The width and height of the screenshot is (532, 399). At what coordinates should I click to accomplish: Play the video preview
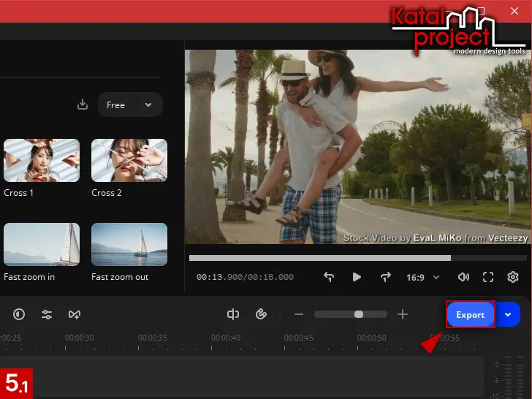coord(357,277)
